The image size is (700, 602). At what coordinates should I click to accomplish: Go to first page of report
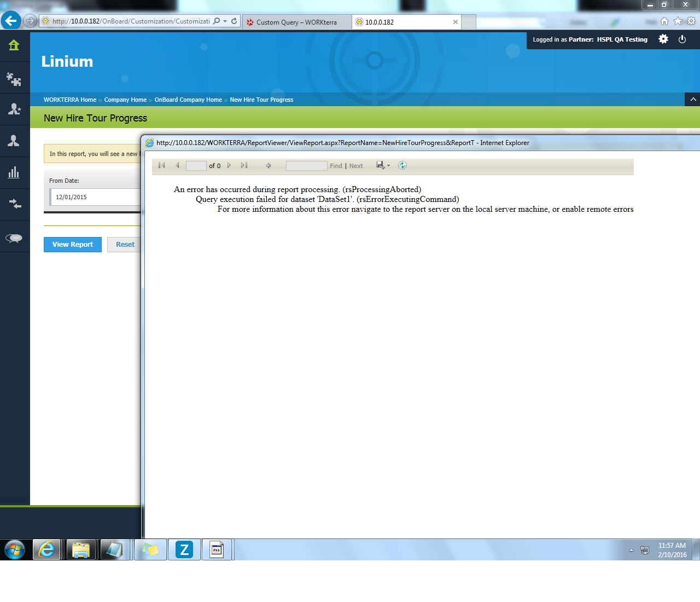coord(162,165)
